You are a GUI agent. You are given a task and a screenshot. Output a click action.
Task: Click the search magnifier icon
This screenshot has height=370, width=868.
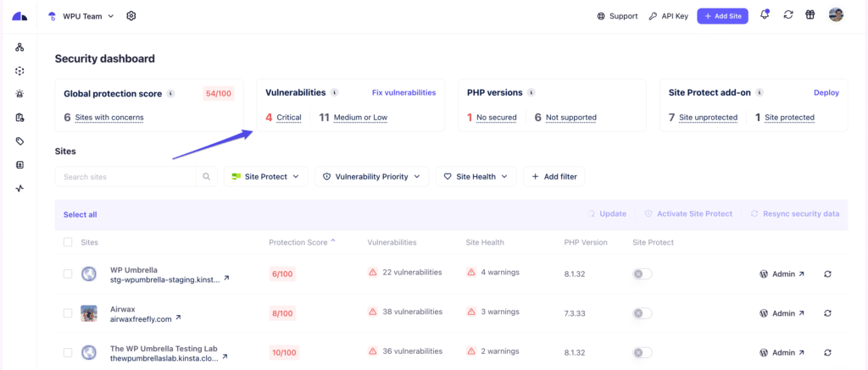(x=207, y=177)
